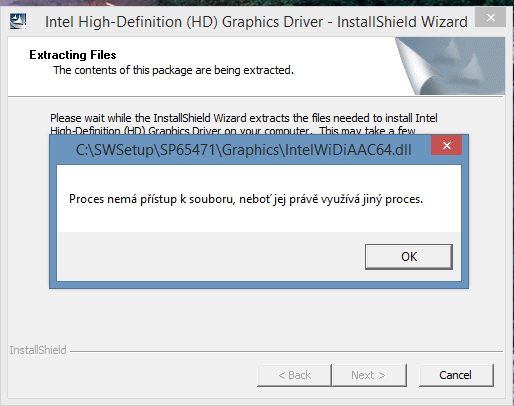The width and height of the screenshot is (514, 406).
Task: Click the 'Extracting Files' heading
Action: click(73, 55)
